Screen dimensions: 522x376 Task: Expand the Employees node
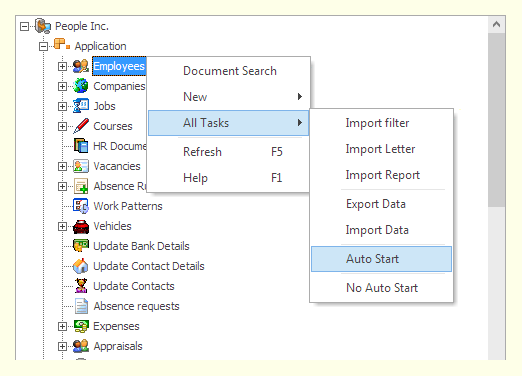coord(62,66)
